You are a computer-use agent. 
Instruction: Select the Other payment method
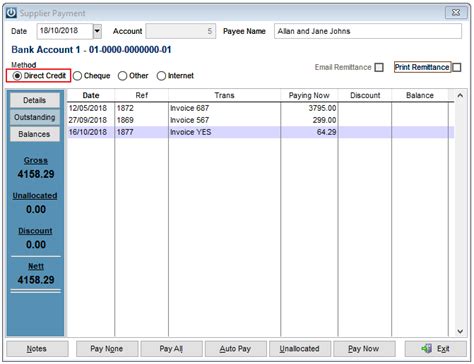click(x=123, y=76)
